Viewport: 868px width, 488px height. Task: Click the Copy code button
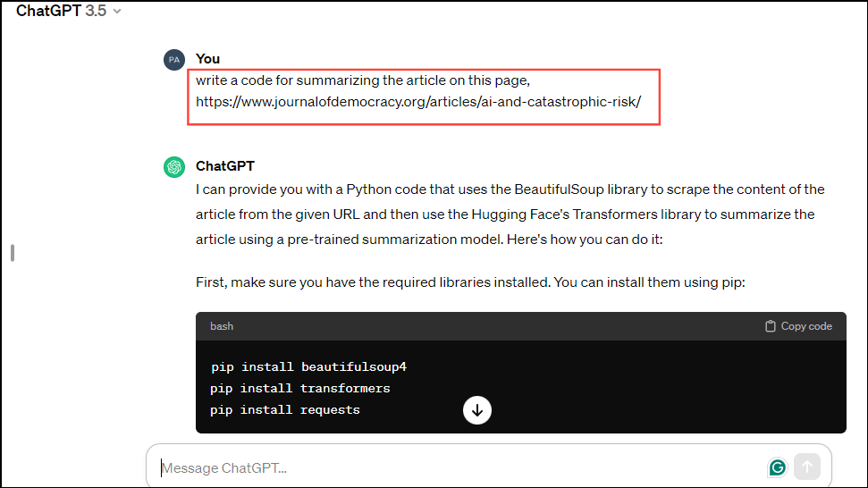798,326
